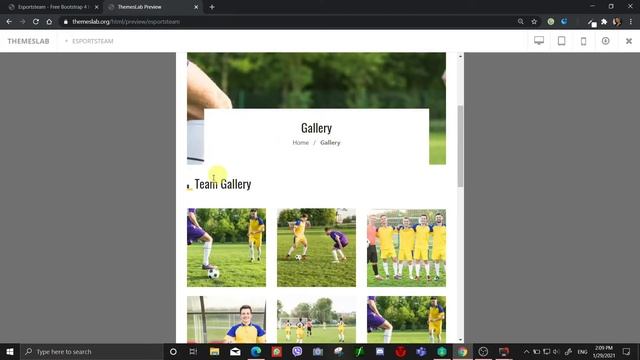
Task: Click the Gallery breadcrumb text
Action: [330, 142]
